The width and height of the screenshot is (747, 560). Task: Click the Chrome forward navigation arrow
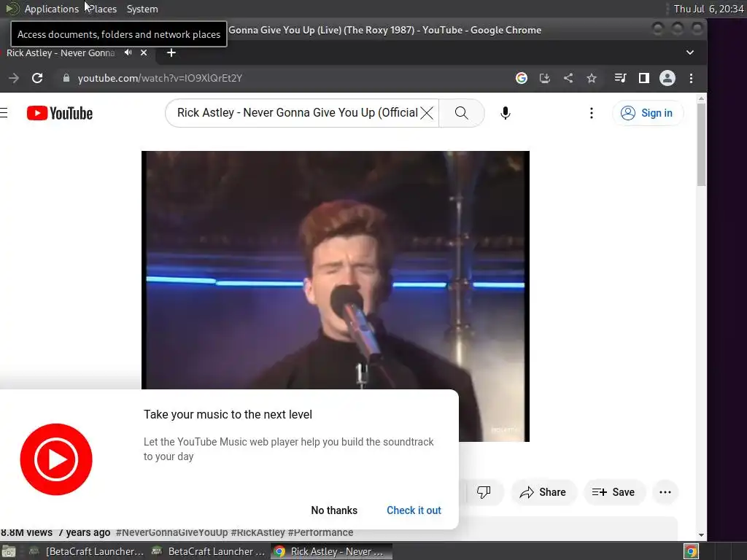(14, 78)
